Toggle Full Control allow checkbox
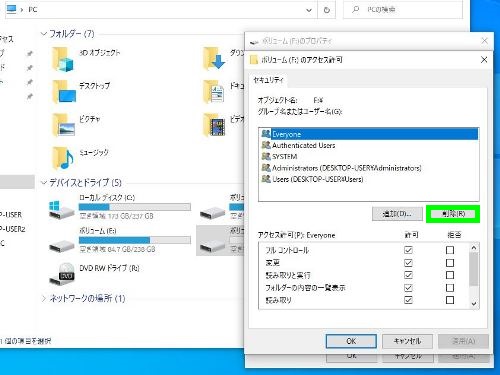The width and height of the screenshot is (500, 375). point(408,250)
